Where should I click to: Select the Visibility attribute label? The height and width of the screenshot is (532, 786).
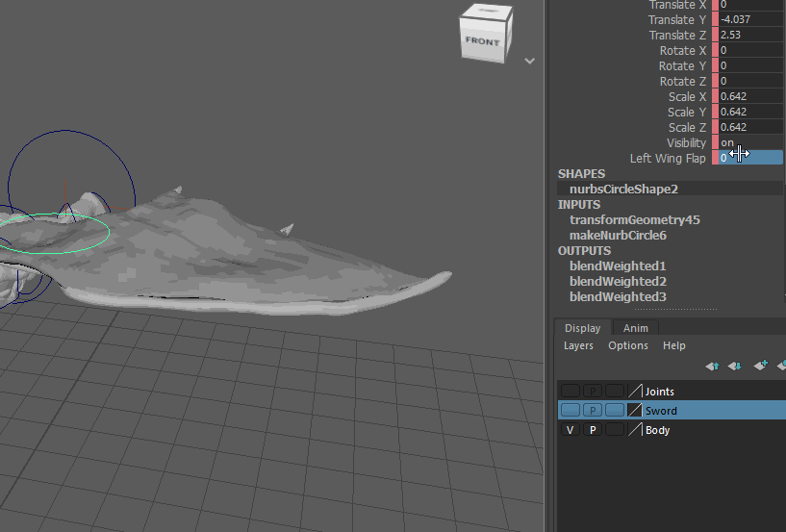pyautogui.click(x=686, y=143)
